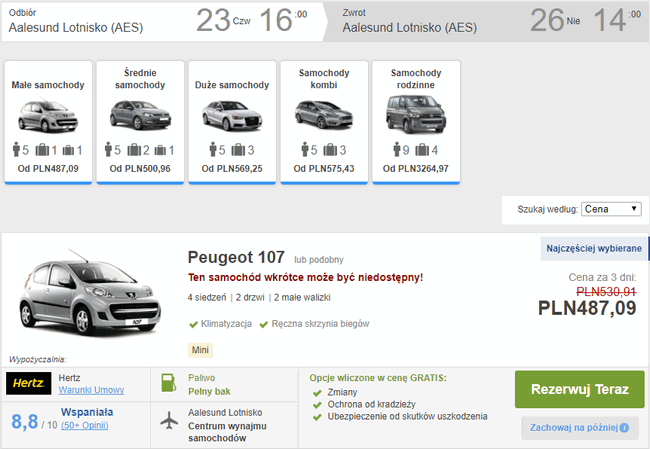This screenshot has height=449, width=650.
Task: Click the Rezerwuj Teraz button
Action: pyautogui.click(x=580, y=389)
